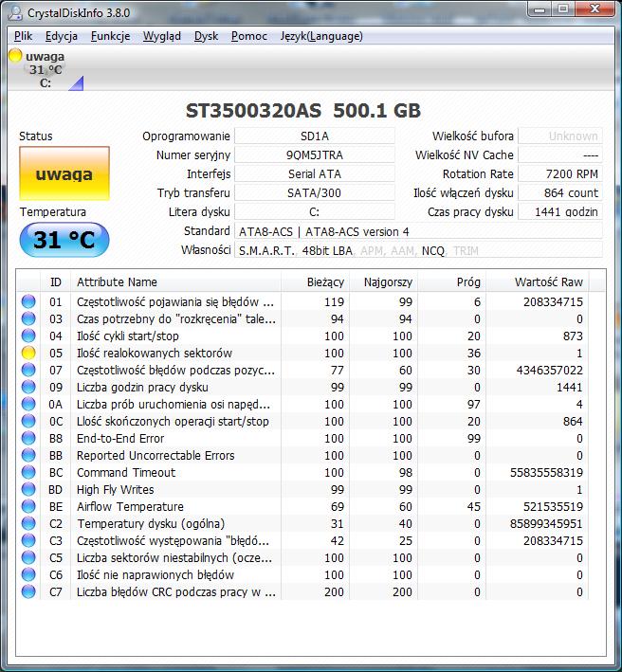This screenshot has height=672, width=622.
Task: Click the S.M.A.R.T. features field
Action: click(x=418, y=250)
